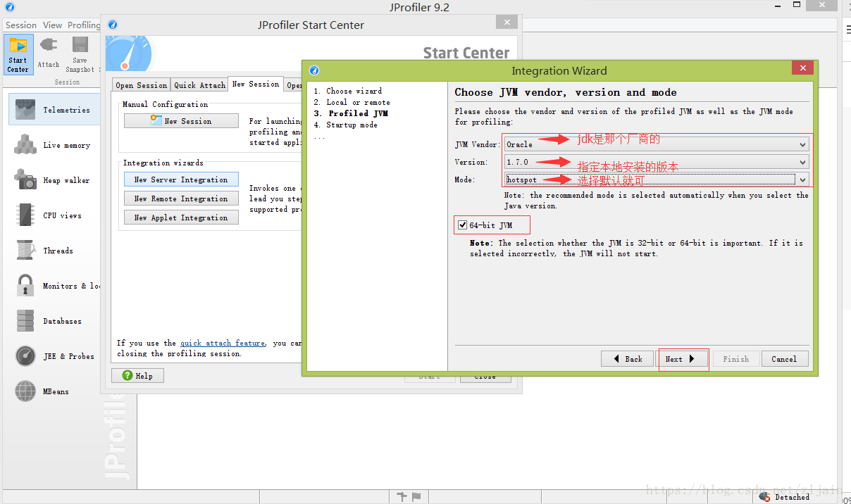Click New Remote Integration button

tap(181, 199)
